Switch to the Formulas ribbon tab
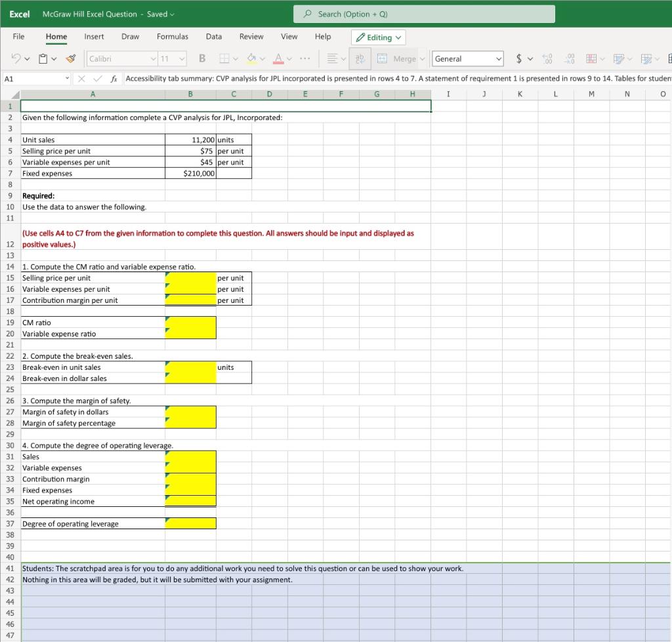This screenshot has height=642, width=672. tap(172, 37)
